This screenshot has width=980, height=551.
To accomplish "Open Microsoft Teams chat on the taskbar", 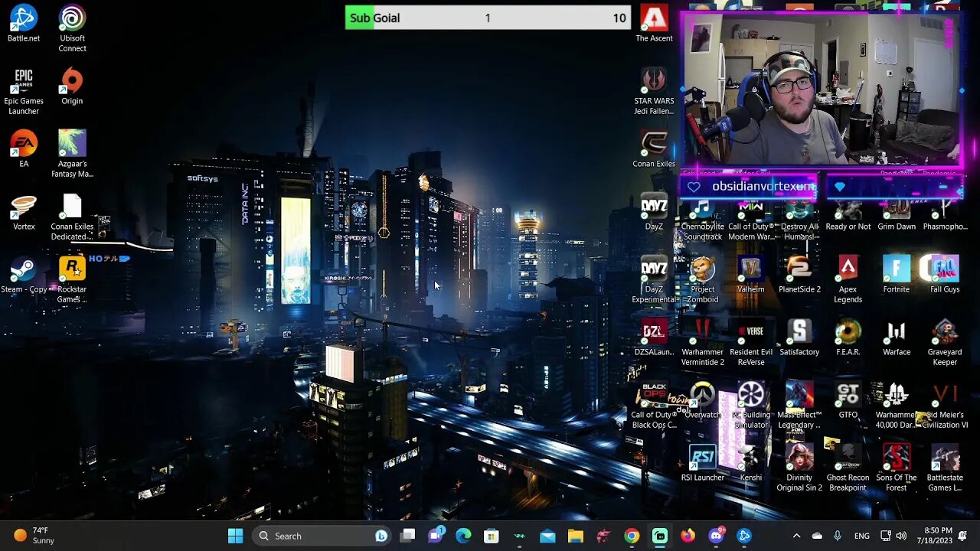I will point(436,536).
